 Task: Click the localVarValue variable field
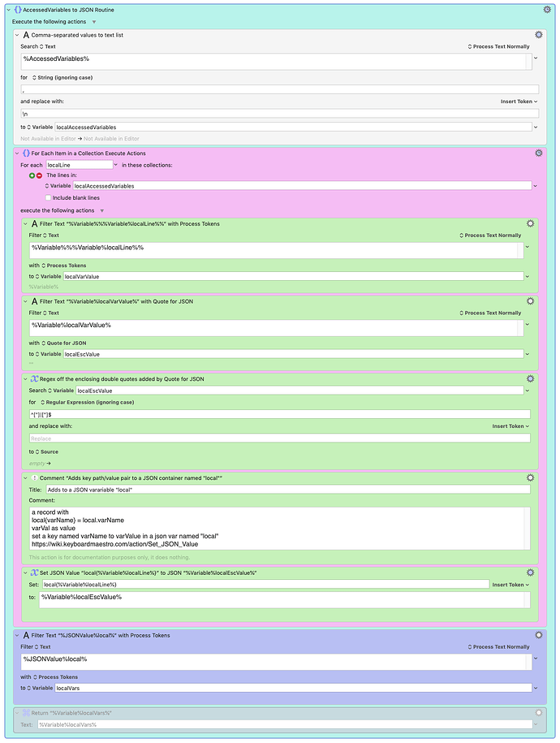(x=293, y=276)
